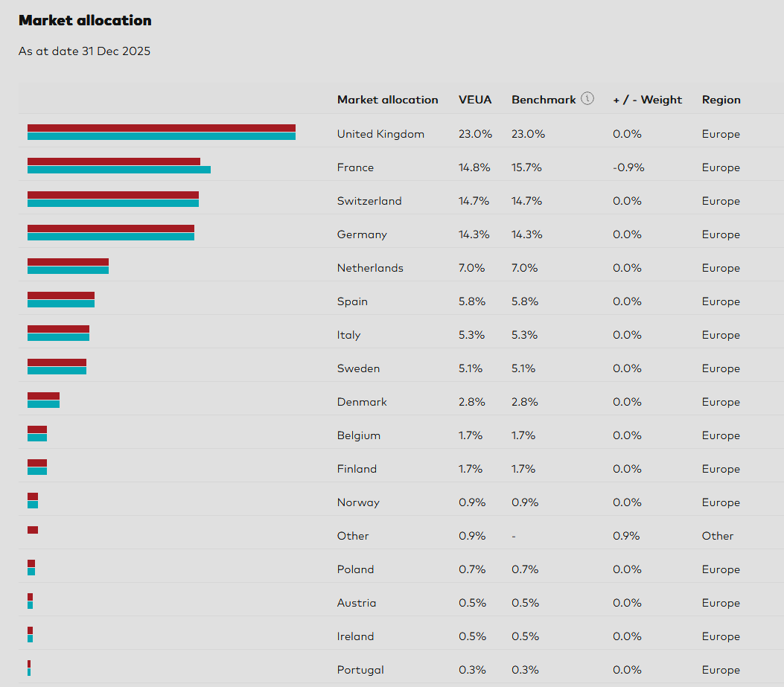Click the Benchmark column header text
The height and width of the screenshot is (687, 784).
pyautogui.click(x=544, y=100)
